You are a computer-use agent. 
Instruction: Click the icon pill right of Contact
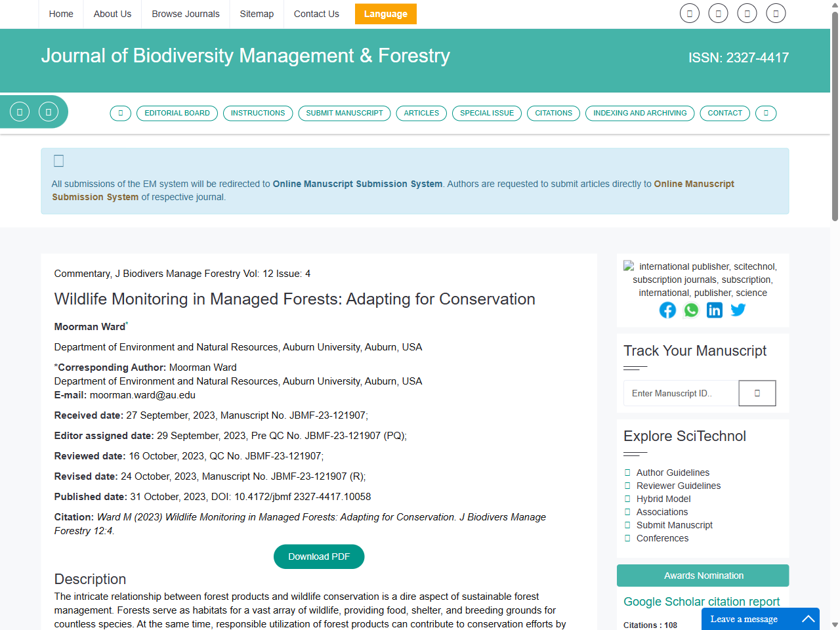pyautogui.click(x=766, y=114)
